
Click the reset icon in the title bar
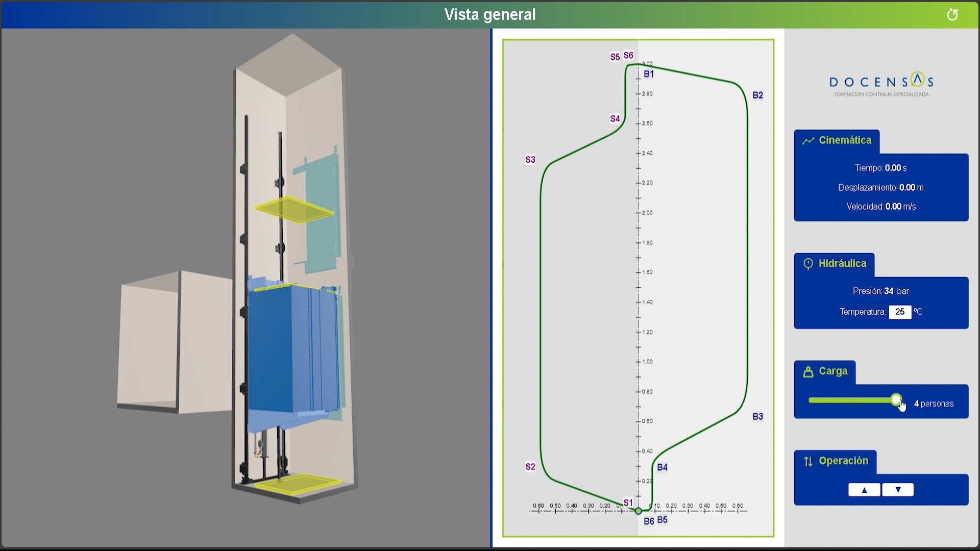952,14
